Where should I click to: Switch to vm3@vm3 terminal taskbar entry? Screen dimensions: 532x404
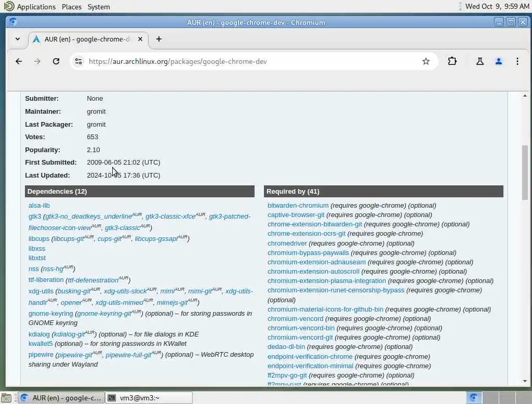149,398
